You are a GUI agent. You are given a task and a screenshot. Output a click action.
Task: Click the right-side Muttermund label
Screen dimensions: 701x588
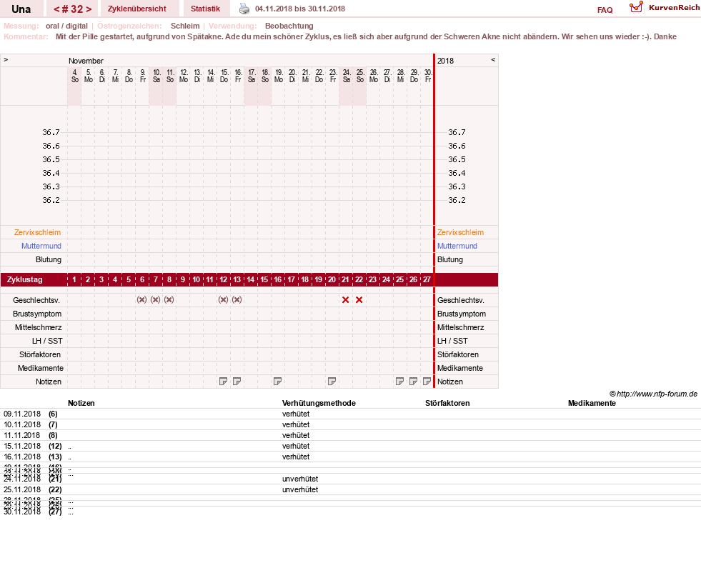click(x=457, y=246)
